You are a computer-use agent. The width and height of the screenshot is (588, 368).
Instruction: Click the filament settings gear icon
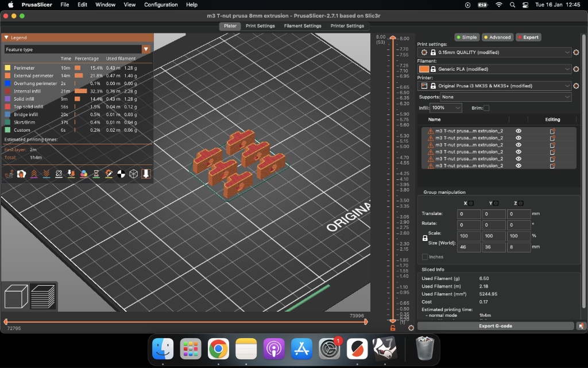pos(576,69)
